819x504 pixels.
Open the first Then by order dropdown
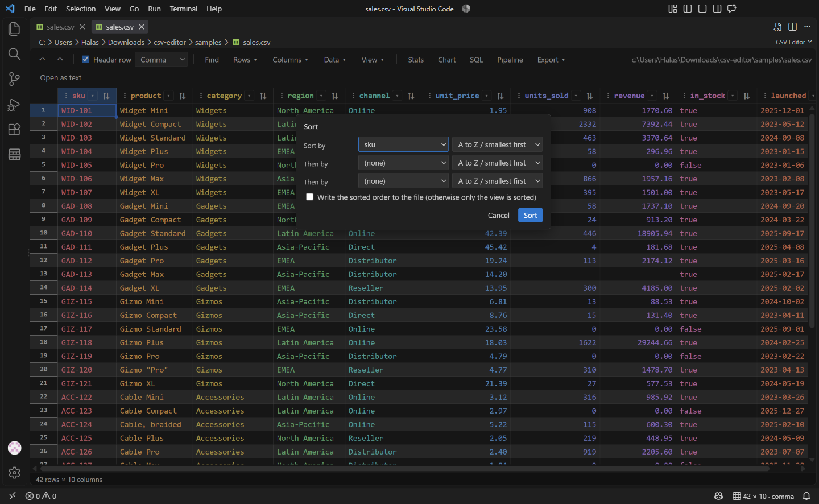coord(497,163)
